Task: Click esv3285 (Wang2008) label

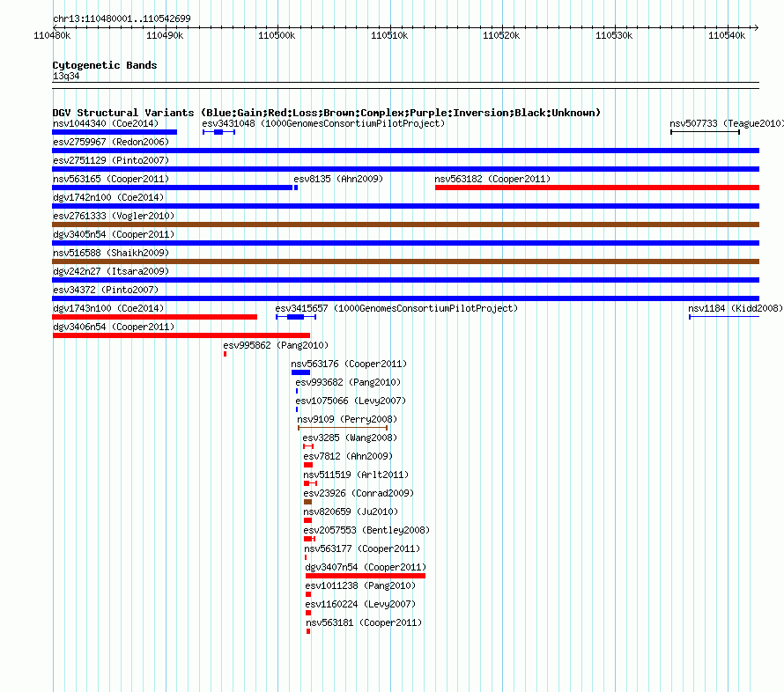Action: pos(350,438)
